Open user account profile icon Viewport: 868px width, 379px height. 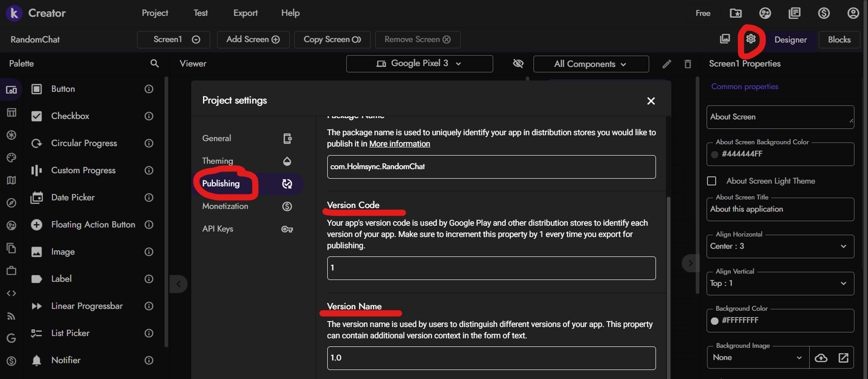[x=853, y=13]
